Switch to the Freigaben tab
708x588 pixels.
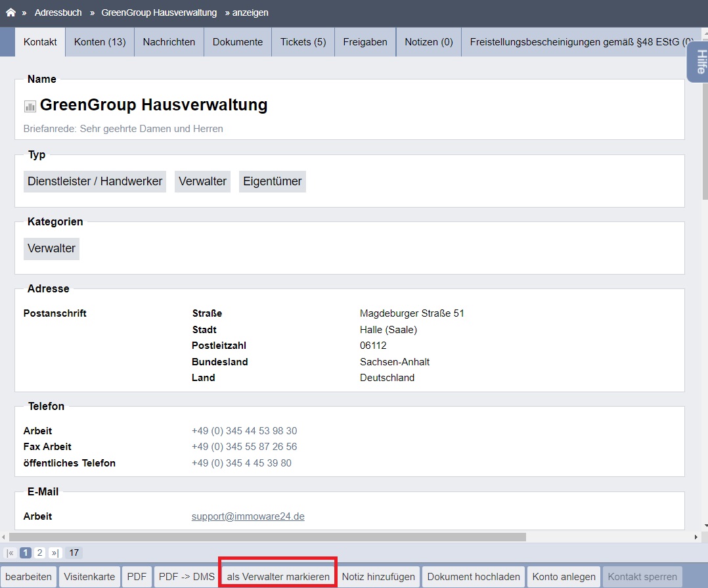pyautogui.click(x=365, y=42)
